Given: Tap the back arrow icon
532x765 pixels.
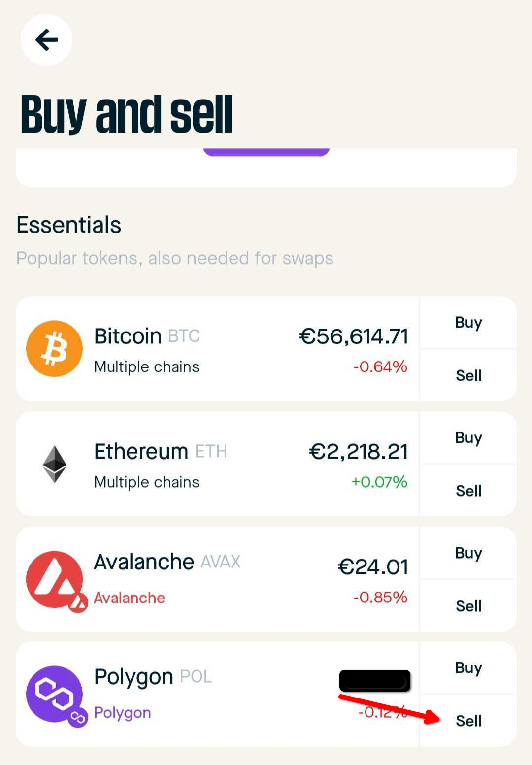Looking at the screenshot, I should (x=46, y=40).
